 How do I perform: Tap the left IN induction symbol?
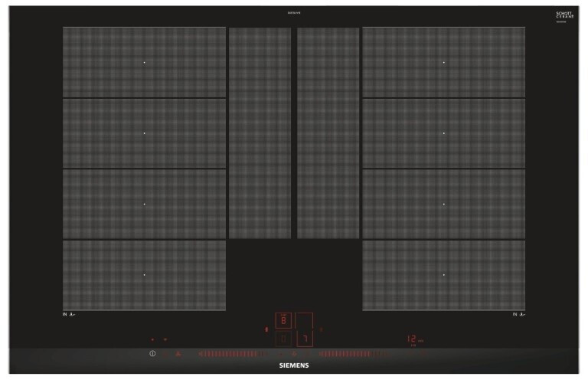(70, 315)
